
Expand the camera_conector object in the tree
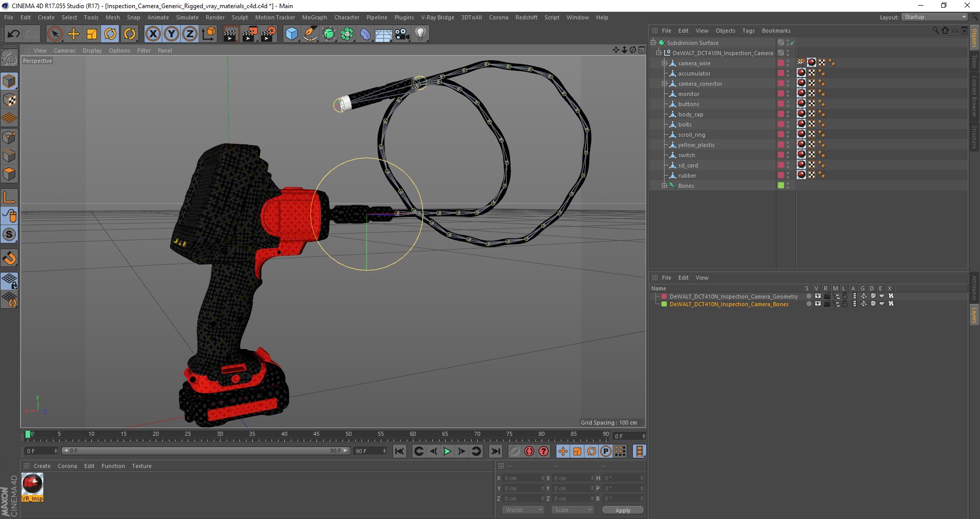pyautogui.click(x=665, y=84)
